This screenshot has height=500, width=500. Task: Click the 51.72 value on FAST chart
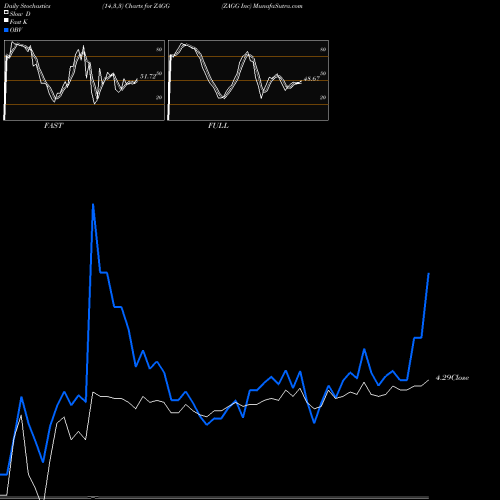click(x=148, y=76)
